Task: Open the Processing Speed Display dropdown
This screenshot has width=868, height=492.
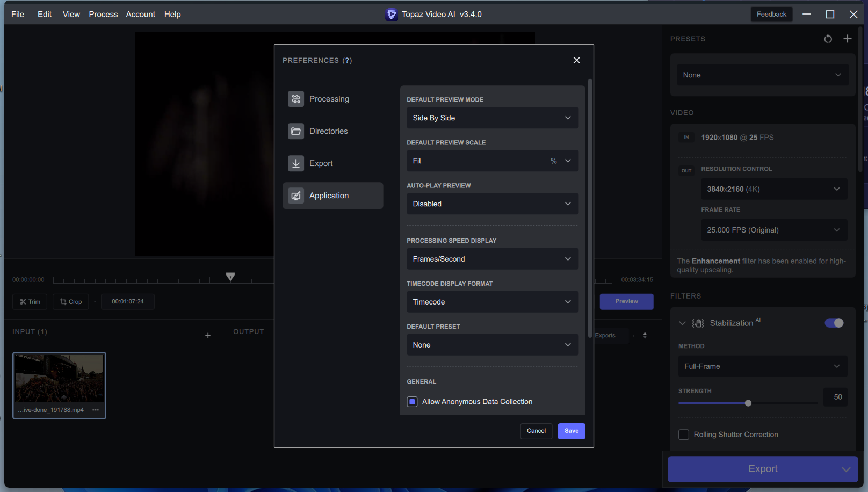Action: pyautogui.click(x=492, y=259)
